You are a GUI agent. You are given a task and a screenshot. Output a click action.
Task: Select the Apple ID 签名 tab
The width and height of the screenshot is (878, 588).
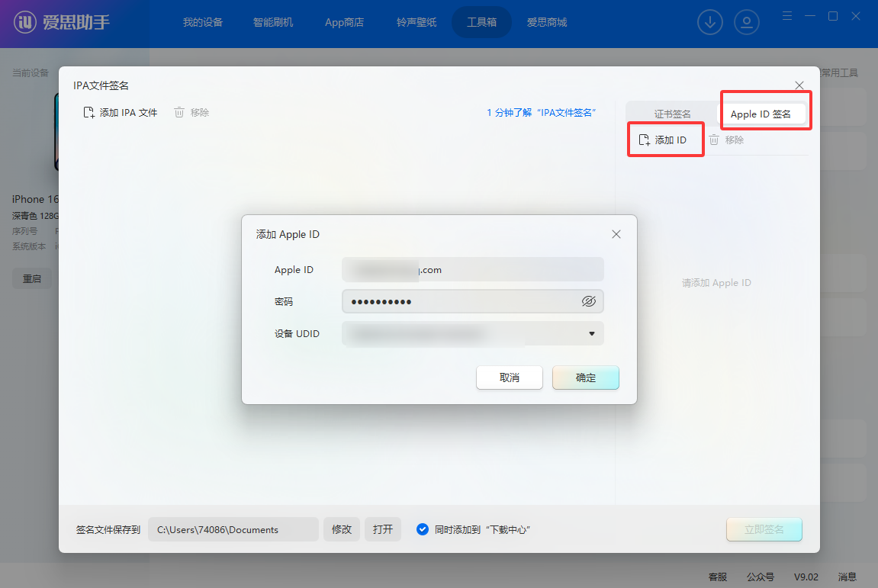(761, 114)
